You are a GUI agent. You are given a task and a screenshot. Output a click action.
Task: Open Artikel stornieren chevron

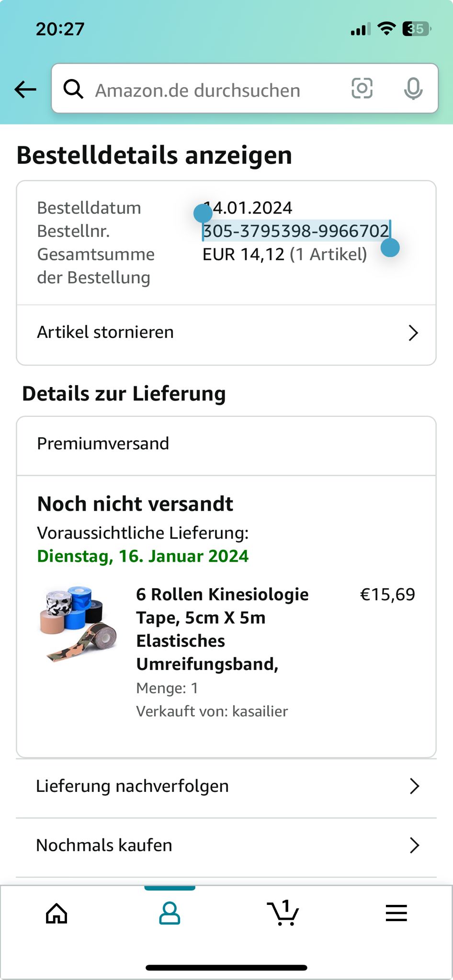[413, 333]
